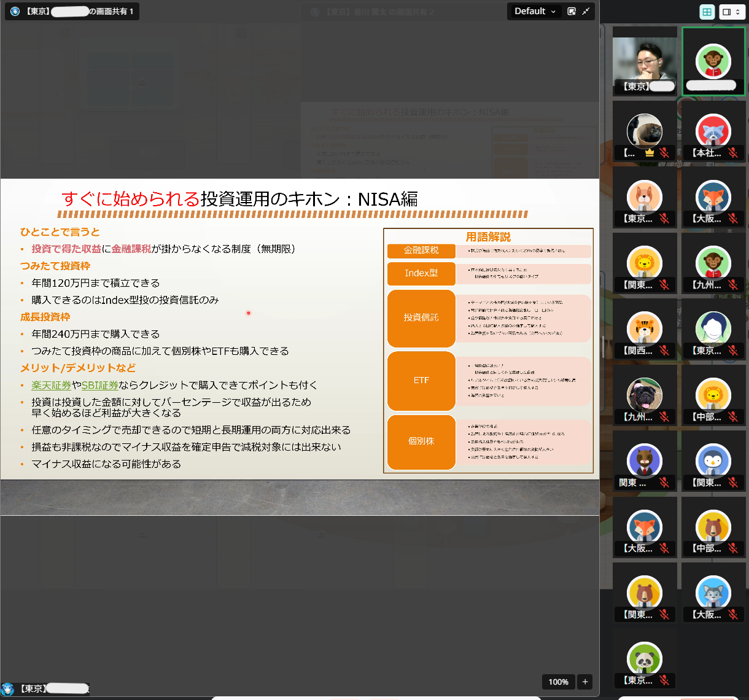Screen dimensions: 749x700
Task: Click muted mic icon on tiger 関西 participant
Action: click(664, 351)
